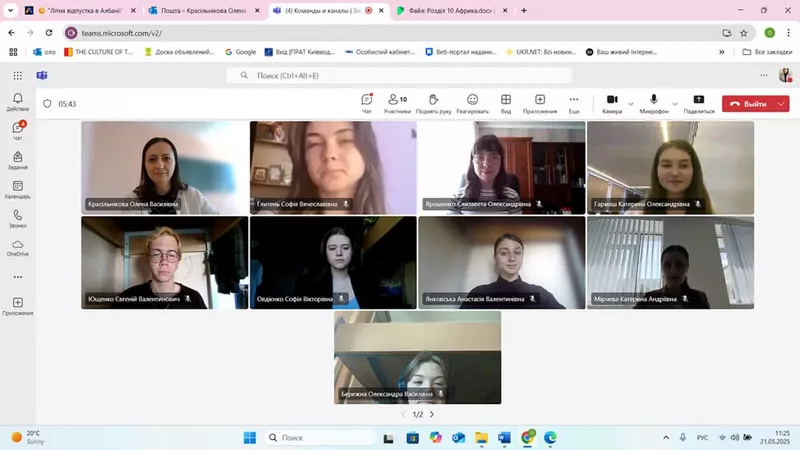This screenshot has width=800, height=450.
Task: Open meeting apps button in toolbar
Action: (x=540, y=103)
